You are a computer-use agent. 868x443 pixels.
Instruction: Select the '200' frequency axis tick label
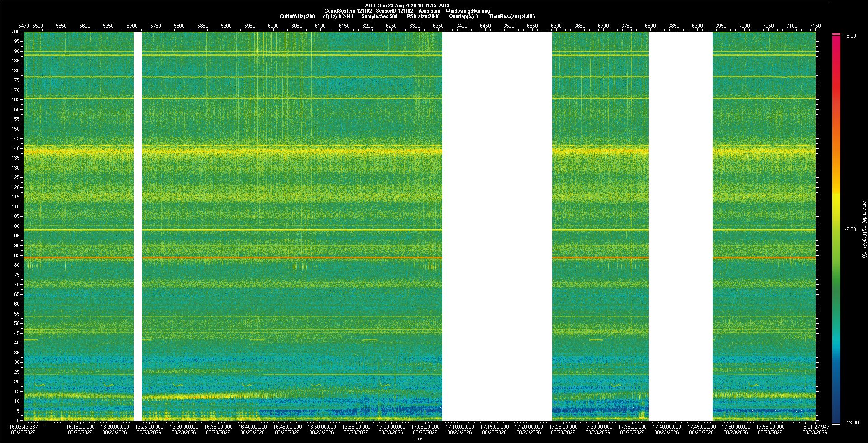[x=16, y=32]
